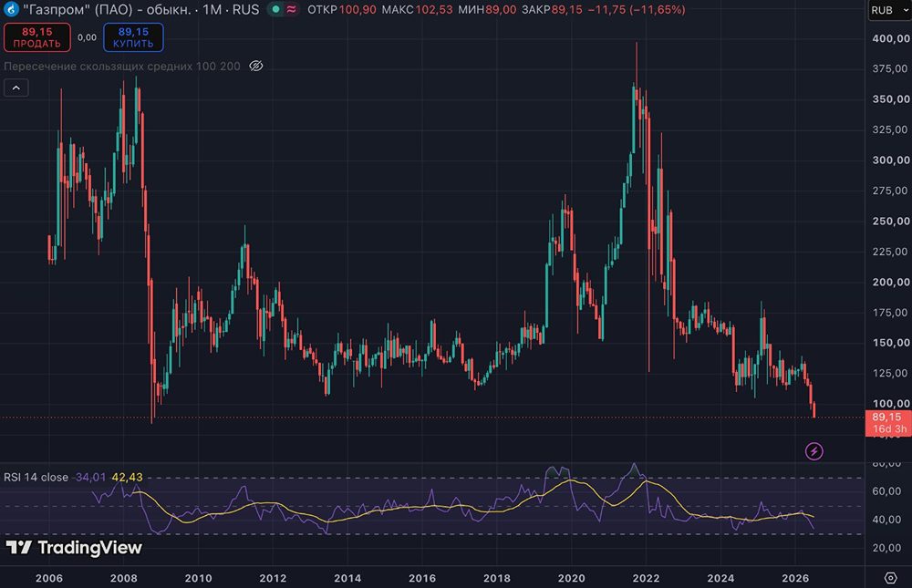Click the 2022 label on time axis
Screen dimensions: 912x588
[x=646, y=578]
